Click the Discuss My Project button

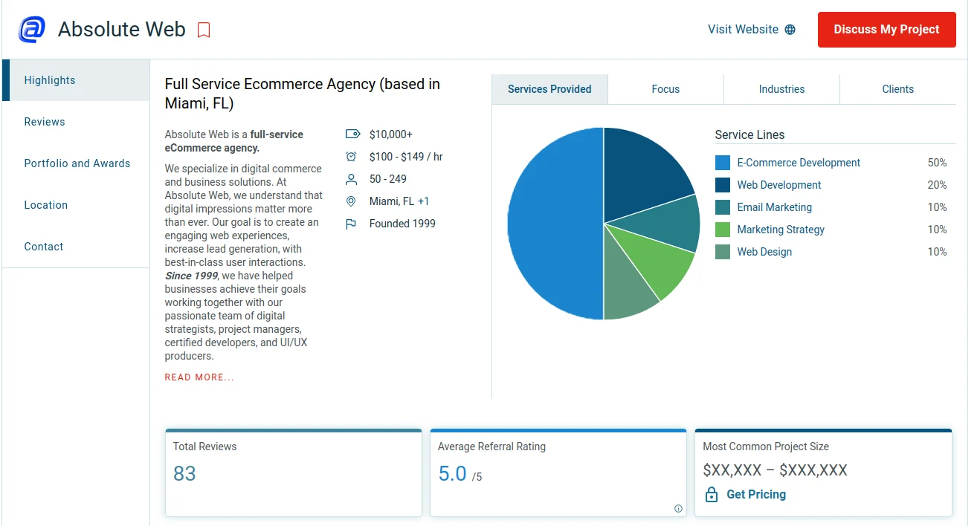click(886, 30)
